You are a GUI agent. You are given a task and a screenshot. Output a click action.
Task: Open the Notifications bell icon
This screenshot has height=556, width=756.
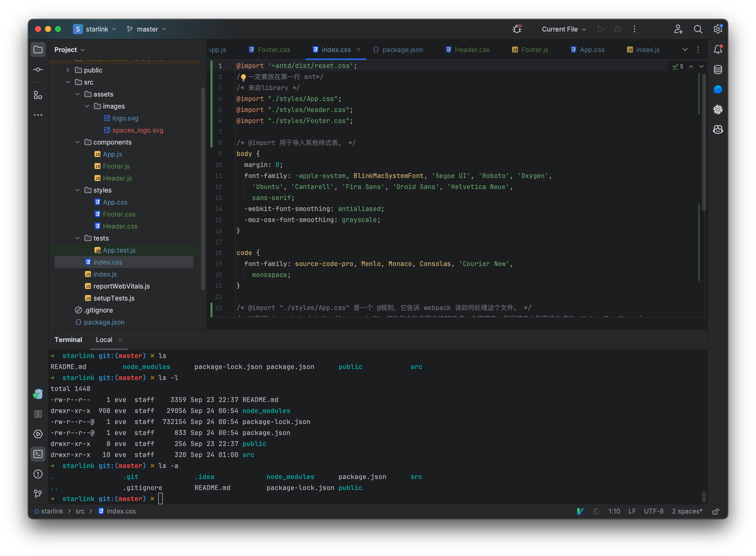pos(718,49)
